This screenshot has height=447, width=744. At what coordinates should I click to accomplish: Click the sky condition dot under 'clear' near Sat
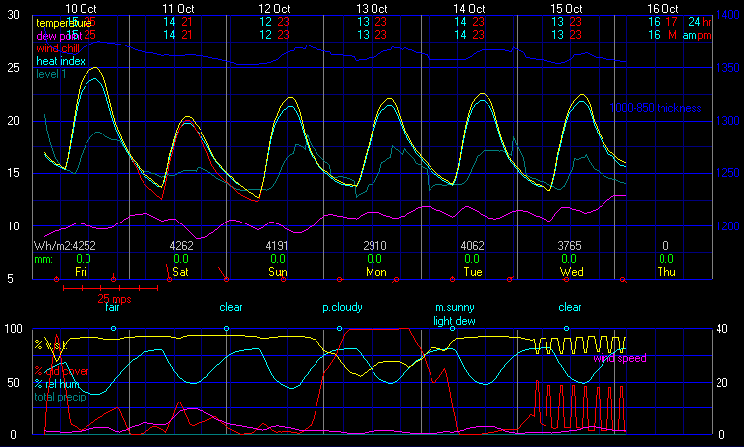click(x=227, y=328)
